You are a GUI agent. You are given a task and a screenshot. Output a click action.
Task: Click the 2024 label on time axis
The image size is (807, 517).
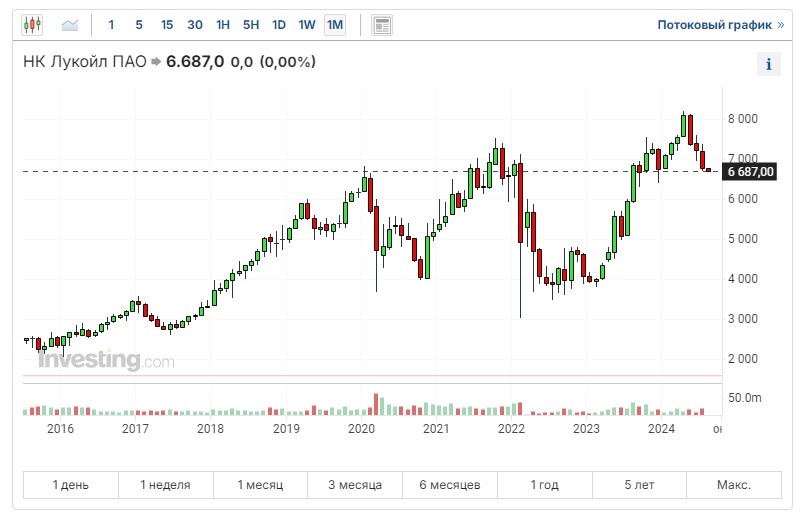click(661, 429)
